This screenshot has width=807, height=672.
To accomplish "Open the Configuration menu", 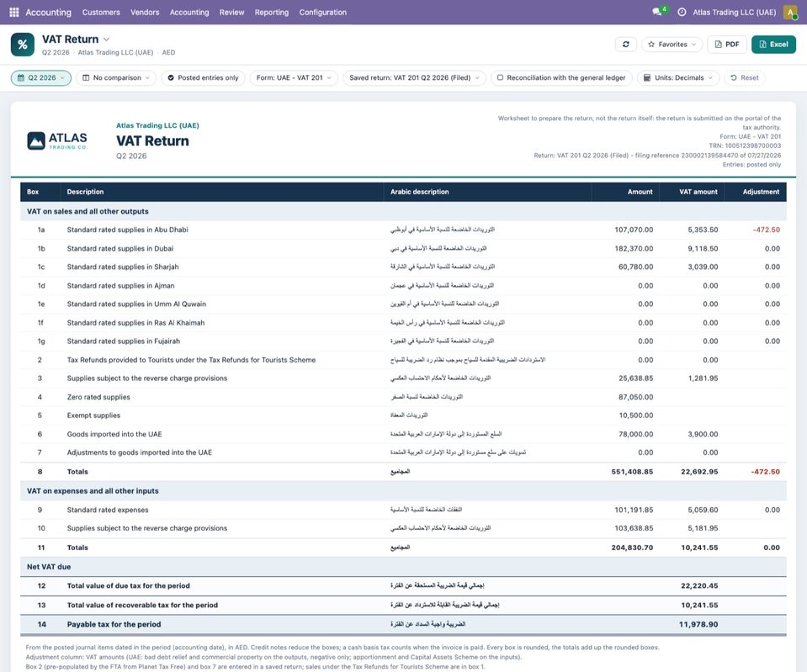I will coord(322,12).
